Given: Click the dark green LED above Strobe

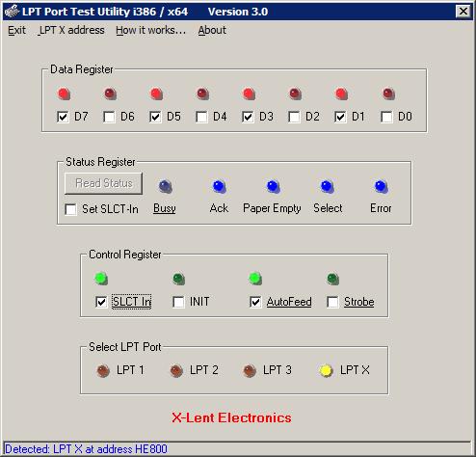Looking at the screenshot, I should [x=332, y=279].
